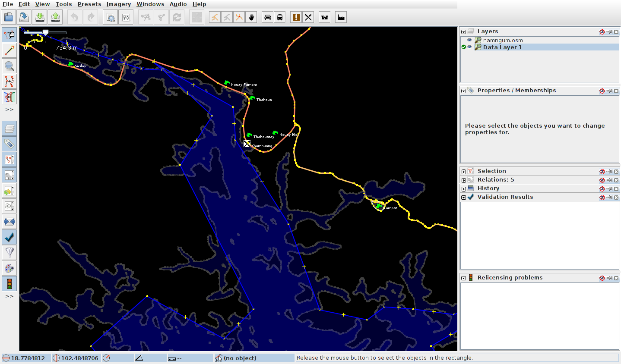Screen dimensions: 621x364
Task: Toggle the Relations list sidebar button
Action: tap(10, 175)
